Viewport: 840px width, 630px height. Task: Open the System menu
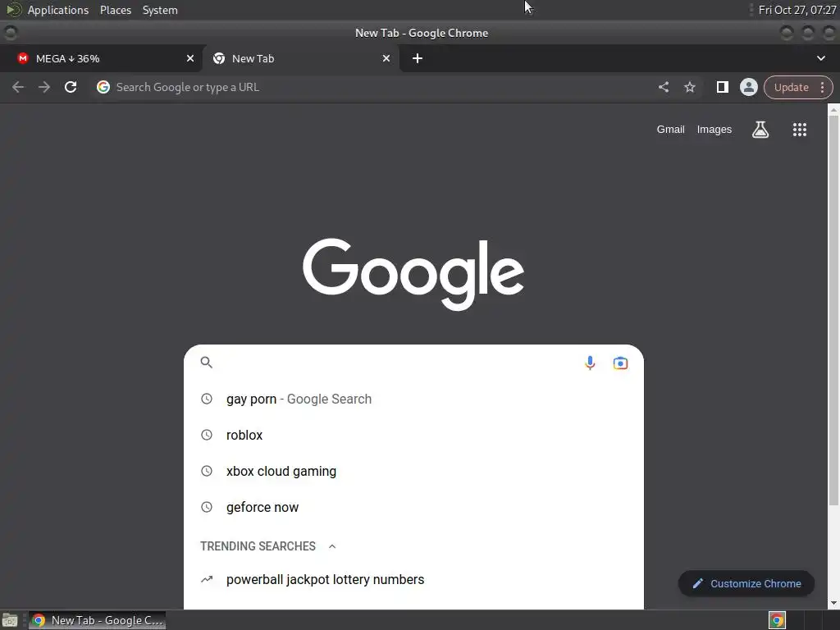pos(160,10)
